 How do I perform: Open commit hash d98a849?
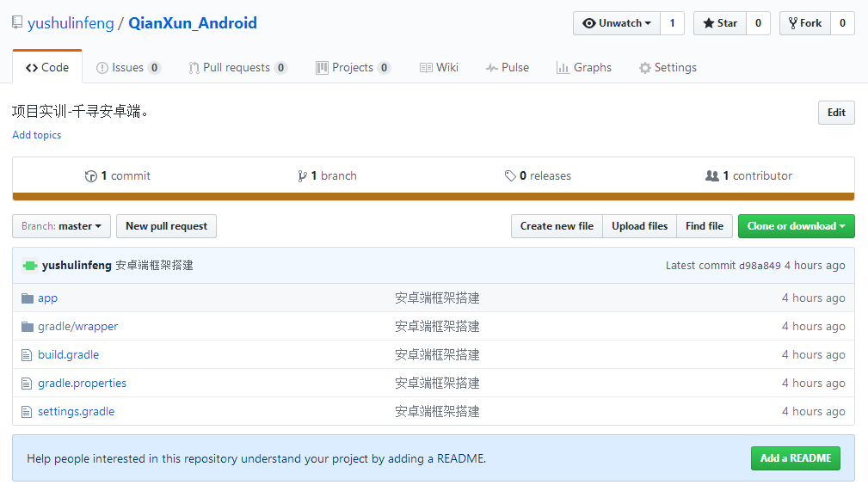pyautogui.click(x=760, y=266)
